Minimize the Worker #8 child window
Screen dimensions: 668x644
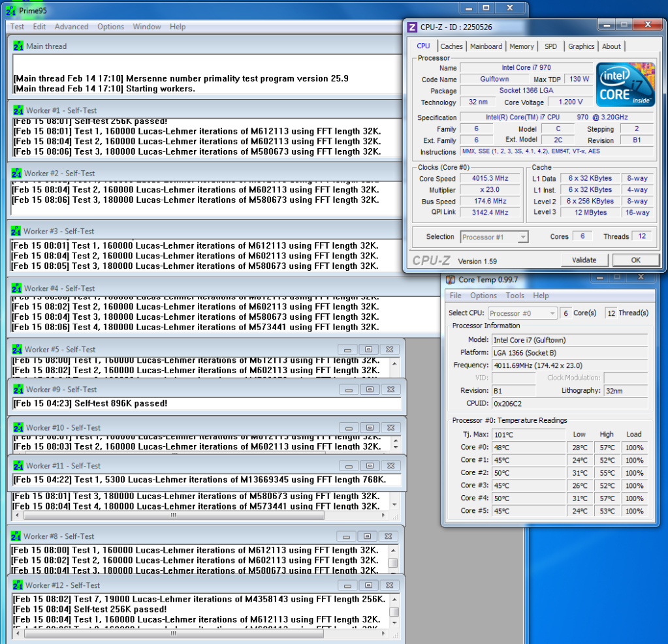coord(346,536)
